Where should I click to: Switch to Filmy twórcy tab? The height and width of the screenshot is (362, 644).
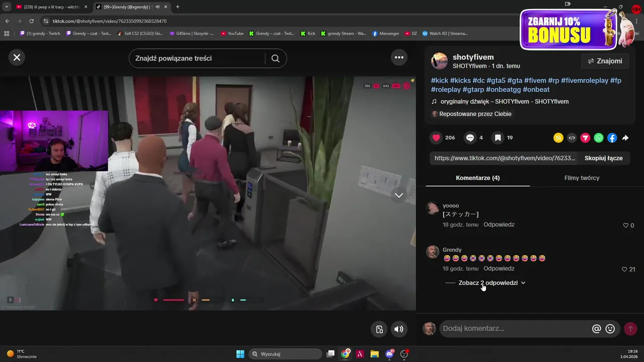[582, 178]
